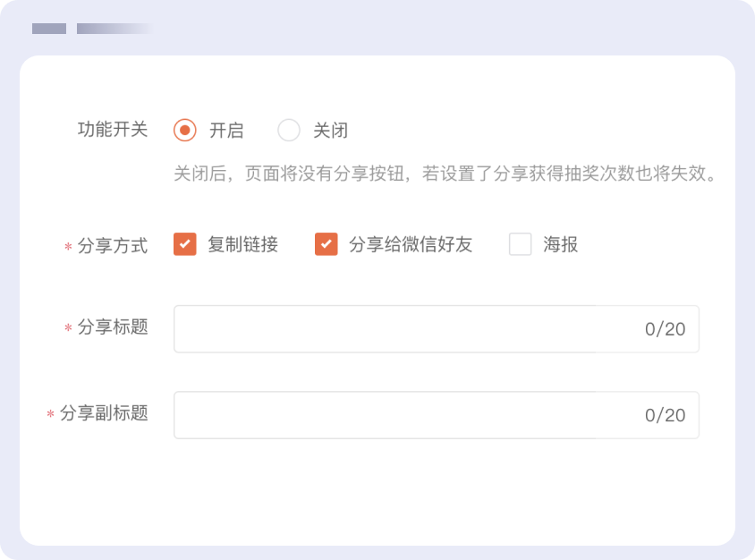Uncheck the 分享给微信好友 checkbox
Image resolution: width=755 pixels, height=560 pixels.
tap(327, 244)
